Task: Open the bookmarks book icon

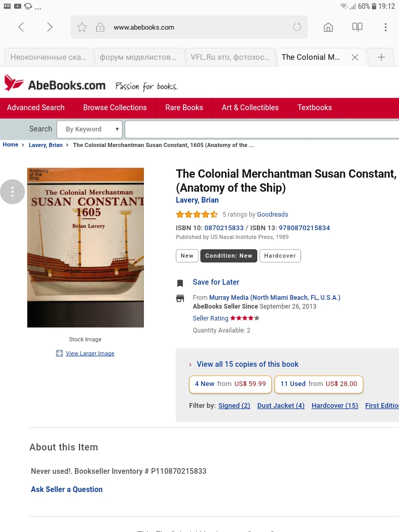Action: coord(357,27)
